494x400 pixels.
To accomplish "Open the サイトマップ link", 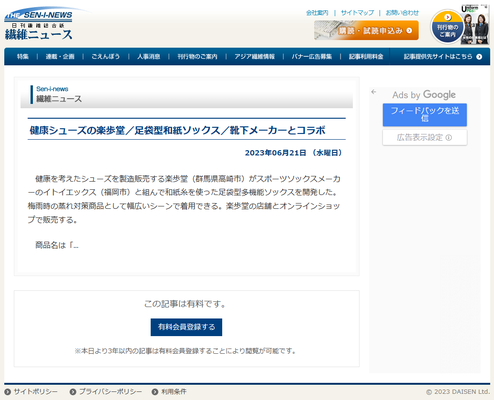I will pos(357,13).
